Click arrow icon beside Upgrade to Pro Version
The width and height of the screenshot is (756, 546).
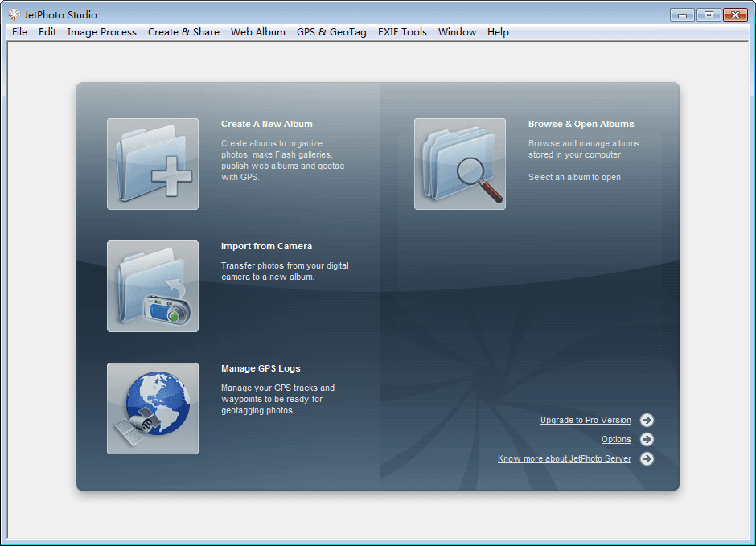pos(647,421)
